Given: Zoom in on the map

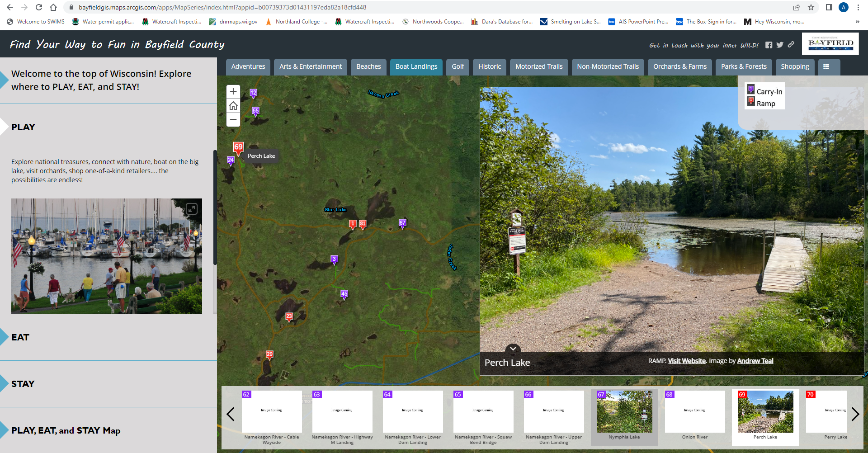Looking at the screenshot, I should click(x=233, y=92).
